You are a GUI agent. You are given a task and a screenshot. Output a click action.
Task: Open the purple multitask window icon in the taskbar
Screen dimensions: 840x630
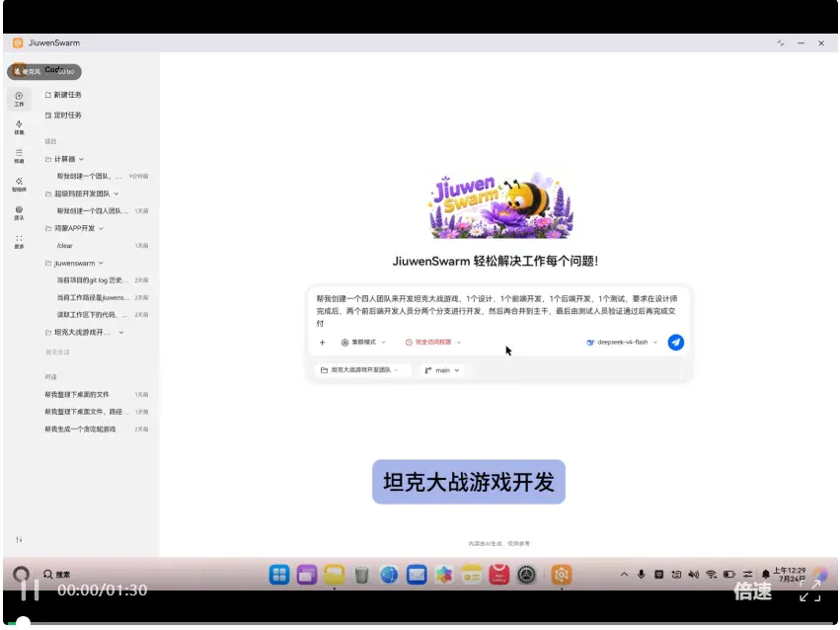point(307,575)
